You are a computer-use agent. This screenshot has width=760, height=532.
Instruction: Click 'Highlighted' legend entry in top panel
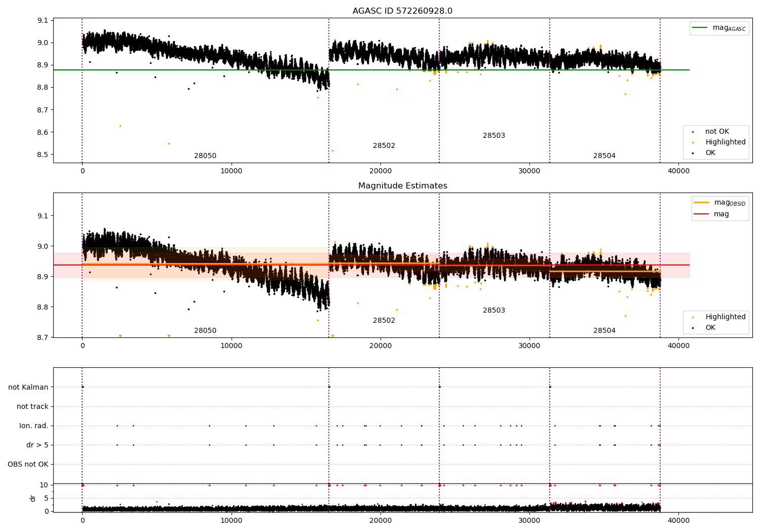click(x=725, y=142)
